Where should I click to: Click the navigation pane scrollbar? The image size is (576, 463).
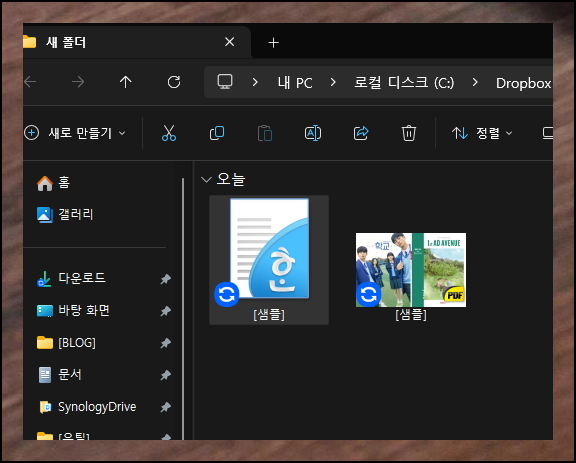[x=183, y=309]
